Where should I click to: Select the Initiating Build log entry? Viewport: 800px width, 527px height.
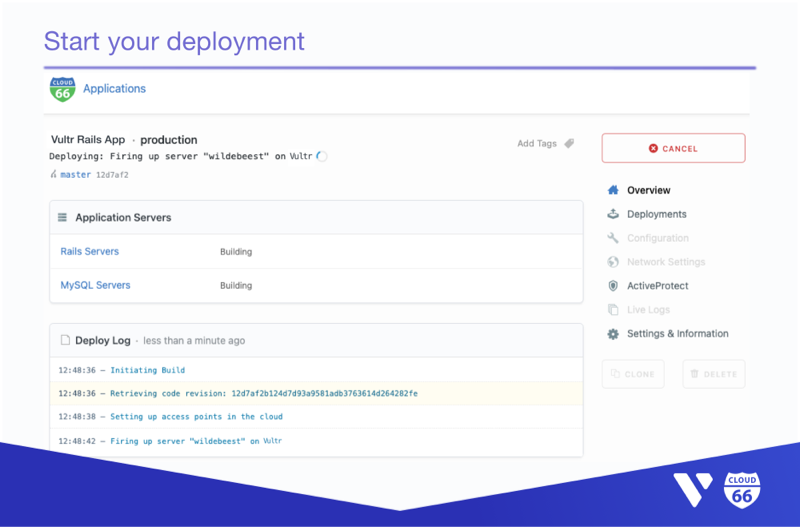coord(316,370)
